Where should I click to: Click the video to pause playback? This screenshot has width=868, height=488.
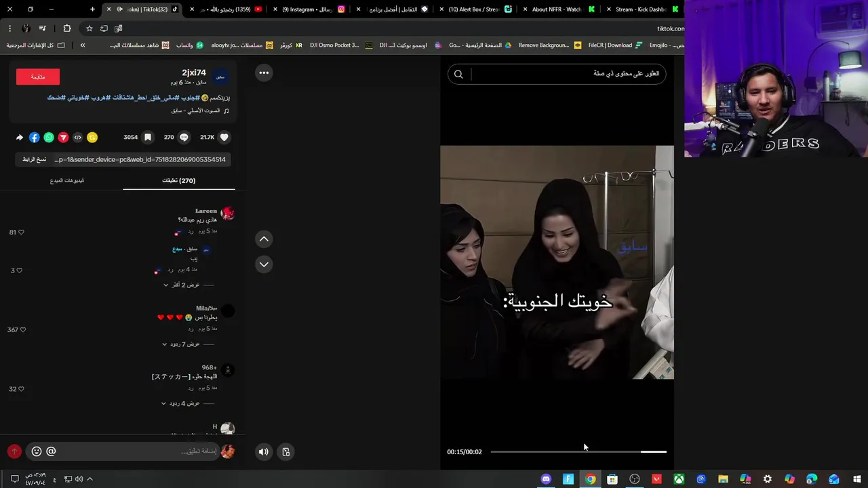[x=557, y=262]
